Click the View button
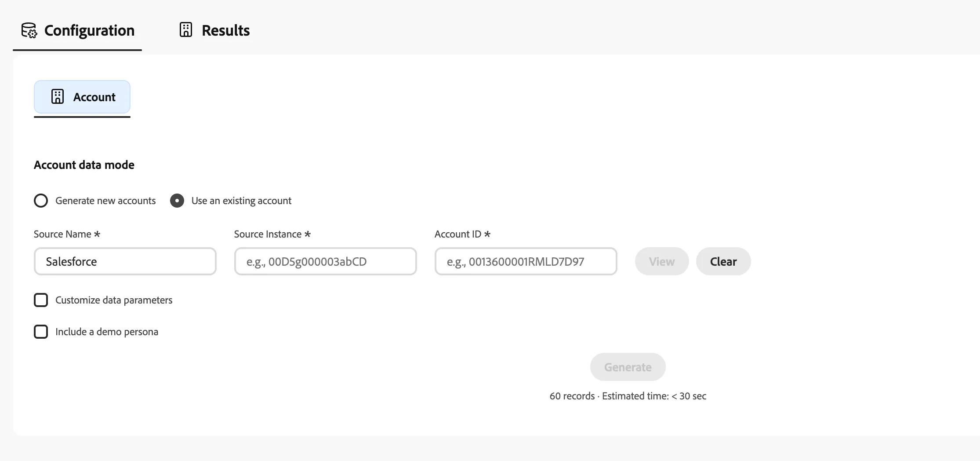Image resolution: width=980 pixels, height=461 pixels. (662, 261)
